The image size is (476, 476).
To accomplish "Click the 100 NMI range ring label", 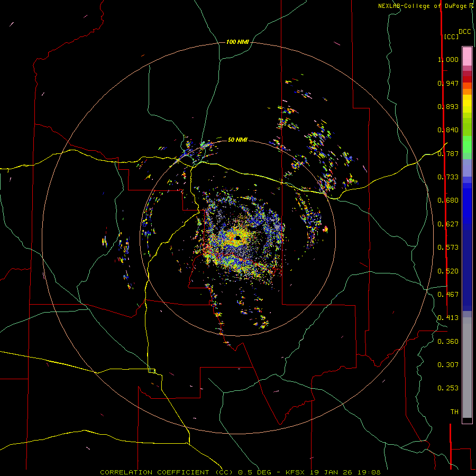I will pos(237,42).
